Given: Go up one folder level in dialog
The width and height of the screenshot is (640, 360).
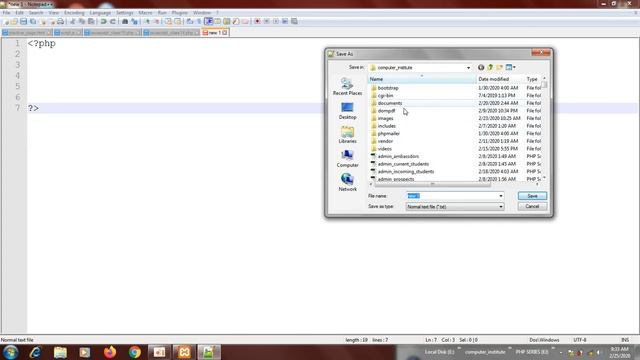Looking at the screenshot, I should (x=490, y=67).
